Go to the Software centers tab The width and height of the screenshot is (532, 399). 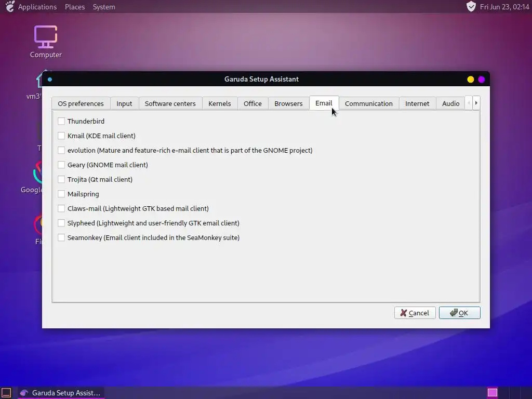click(x=170, y=103)
